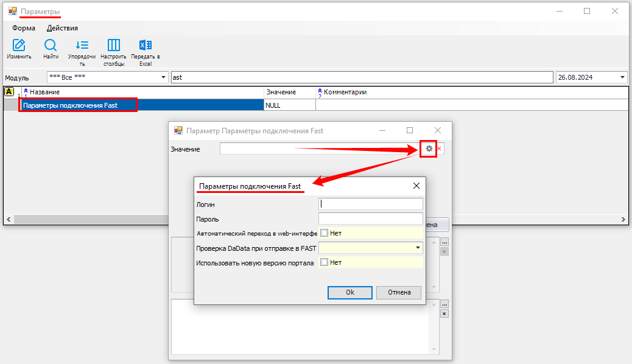Open Настроить столбцы column settings
The width and height of the screenshot is (632, 364).
pyautogui.click(x=113, y=46)
